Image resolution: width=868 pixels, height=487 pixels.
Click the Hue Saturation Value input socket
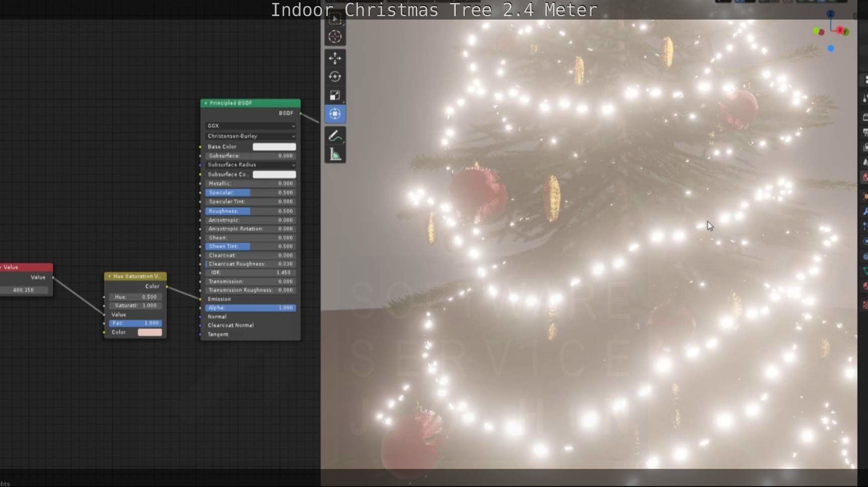click(x=104, y=315)
